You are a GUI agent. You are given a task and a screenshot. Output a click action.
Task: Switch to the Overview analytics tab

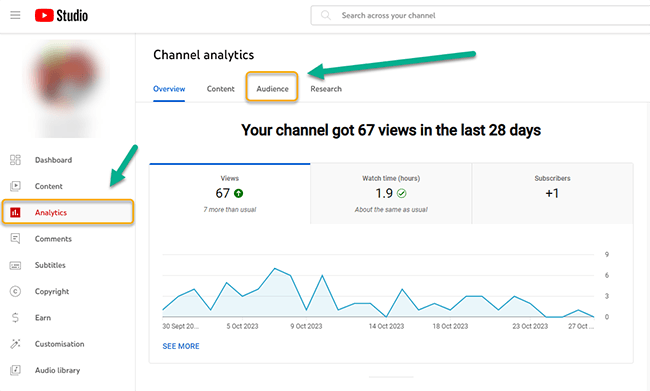tap(169, 89)
